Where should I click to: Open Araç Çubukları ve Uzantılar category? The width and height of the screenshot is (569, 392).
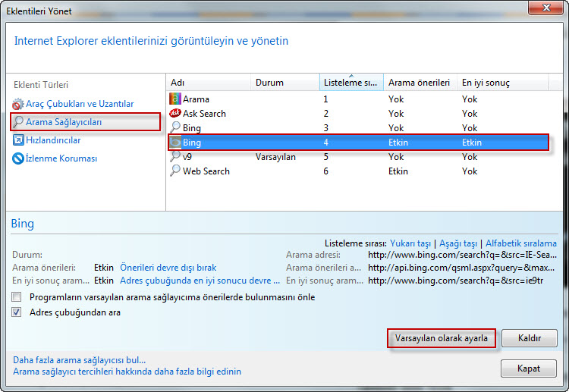point(80,104)
